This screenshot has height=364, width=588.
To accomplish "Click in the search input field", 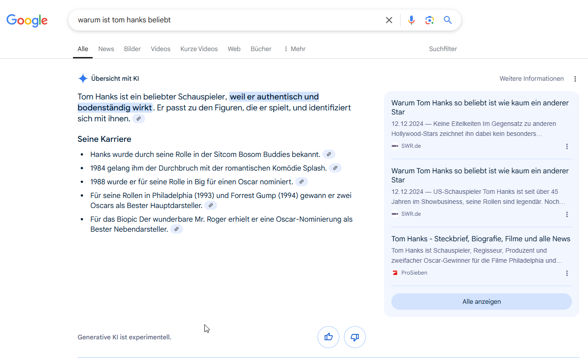I will (228, 20).
